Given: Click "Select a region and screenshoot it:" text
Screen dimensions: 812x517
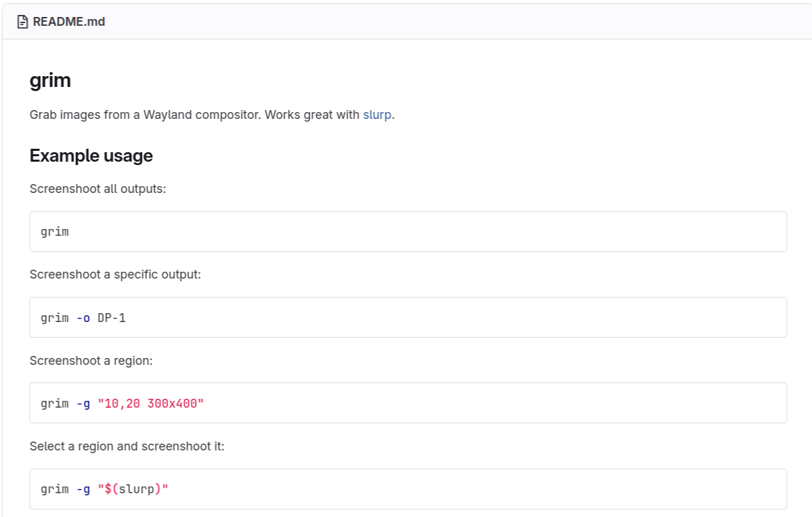Looking at the screenshot, I should pyautogui.click(x=127, y=446).
